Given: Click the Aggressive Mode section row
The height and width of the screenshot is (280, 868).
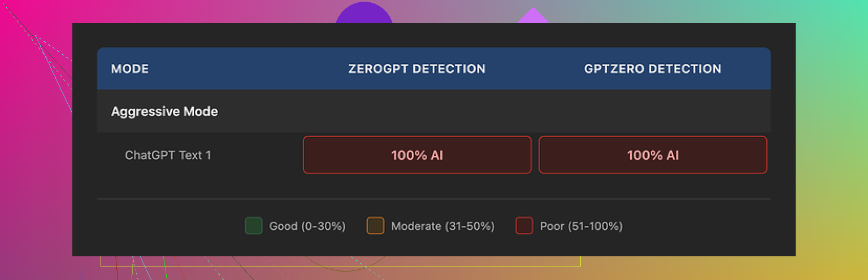Looking at the screenshot, I should (x=164, y=112).
